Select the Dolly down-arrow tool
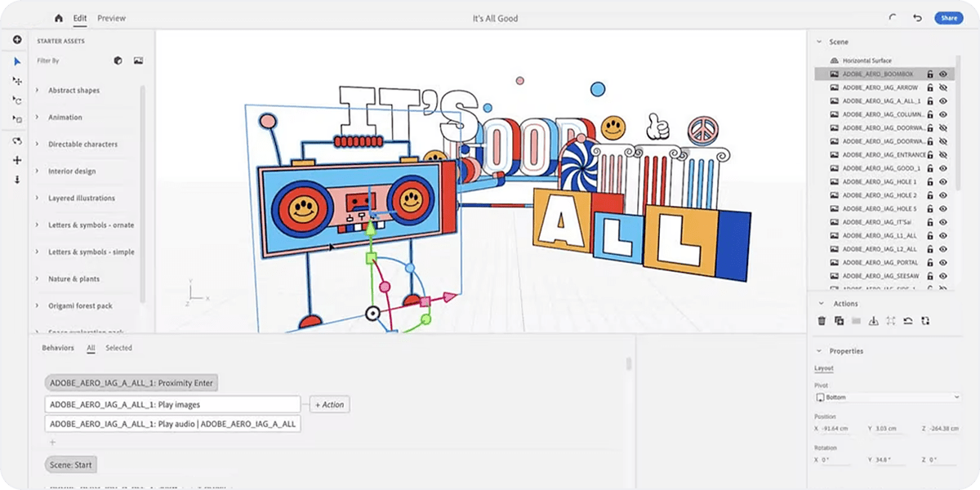 point(17,180)
